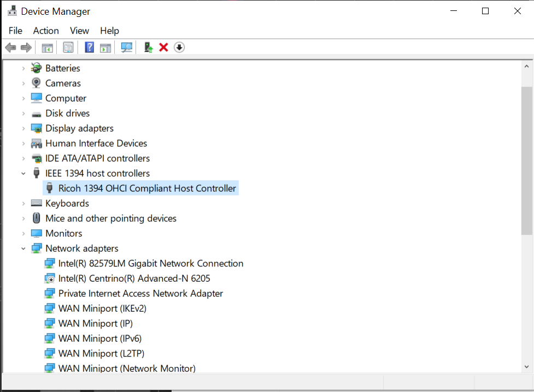Click the Ricoh 1394 controller device icon
The height and width of the screenshot is (392, 534).
tap(49, 188)
